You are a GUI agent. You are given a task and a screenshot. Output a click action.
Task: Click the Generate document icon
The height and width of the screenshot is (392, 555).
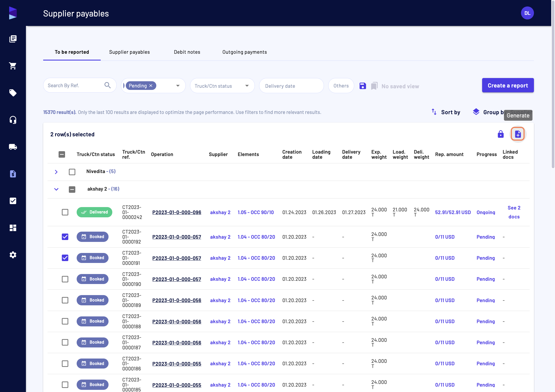tap(517, 134)
